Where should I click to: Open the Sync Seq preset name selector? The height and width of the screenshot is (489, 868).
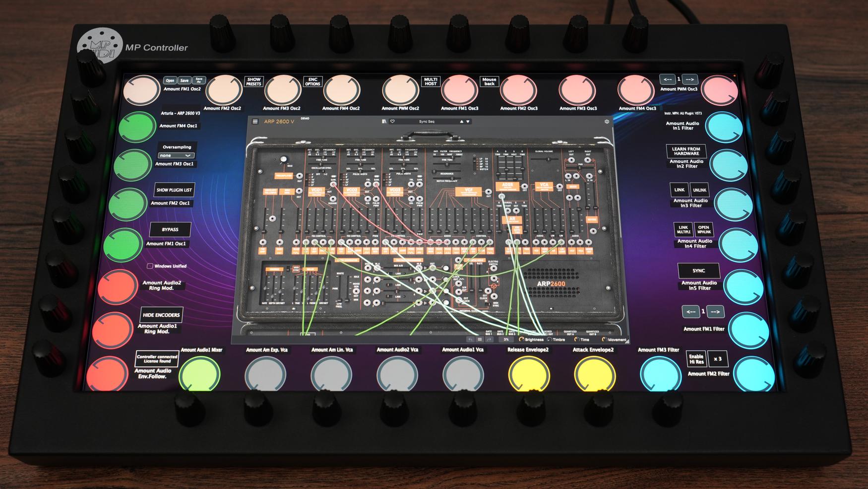coord(426,121)
